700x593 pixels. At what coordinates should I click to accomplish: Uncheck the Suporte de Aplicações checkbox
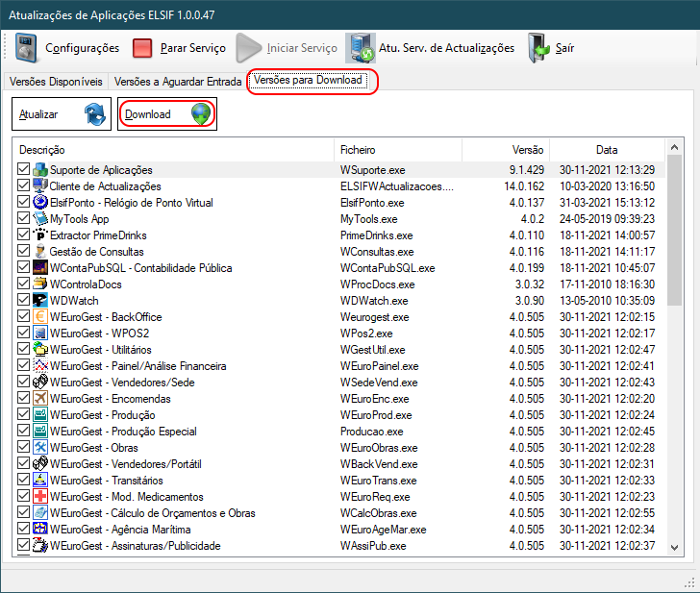click(x=24, y=170)
